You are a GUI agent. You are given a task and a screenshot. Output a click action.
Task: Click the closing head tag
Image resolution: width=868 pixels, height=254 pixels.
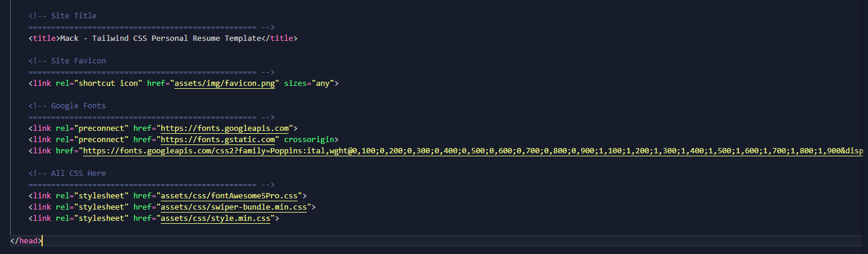coord(26,241)
